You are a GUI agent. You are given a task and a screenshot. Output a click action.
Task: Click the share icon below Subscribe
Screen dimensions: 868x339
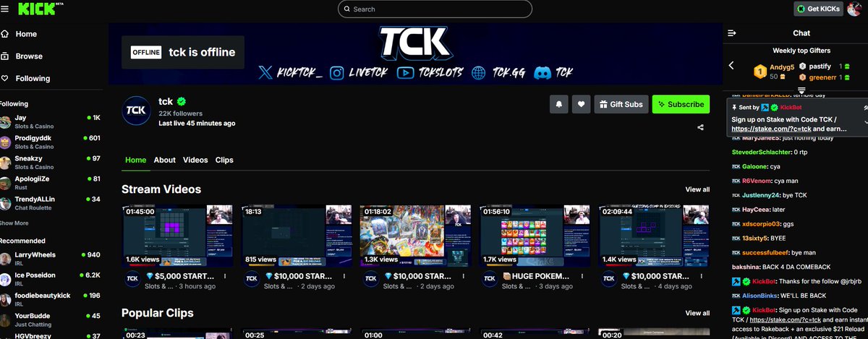point(701,128)
